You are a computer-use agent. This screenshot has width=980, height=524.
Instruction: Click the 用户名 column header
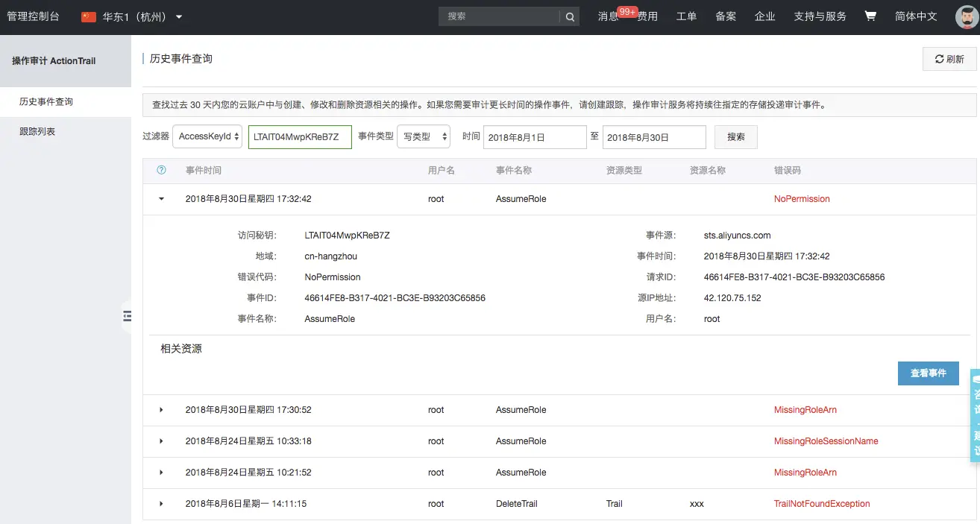(442, 171)
